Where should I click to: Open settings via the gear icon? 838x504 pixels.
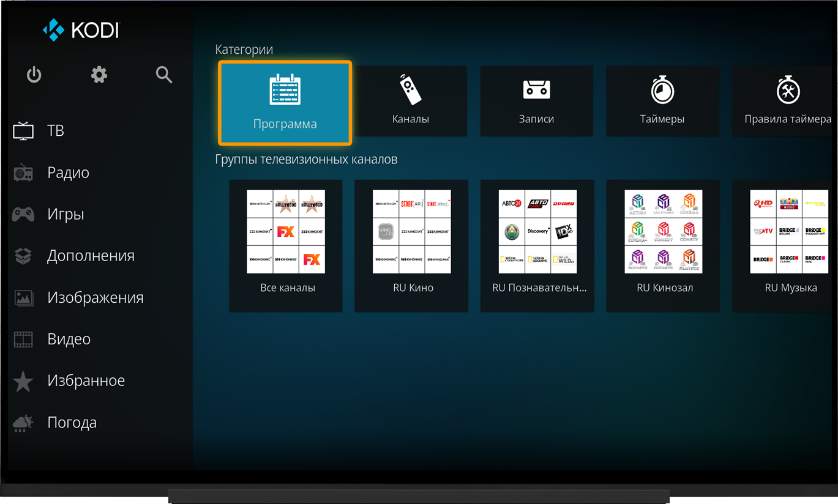pos(99,75)
